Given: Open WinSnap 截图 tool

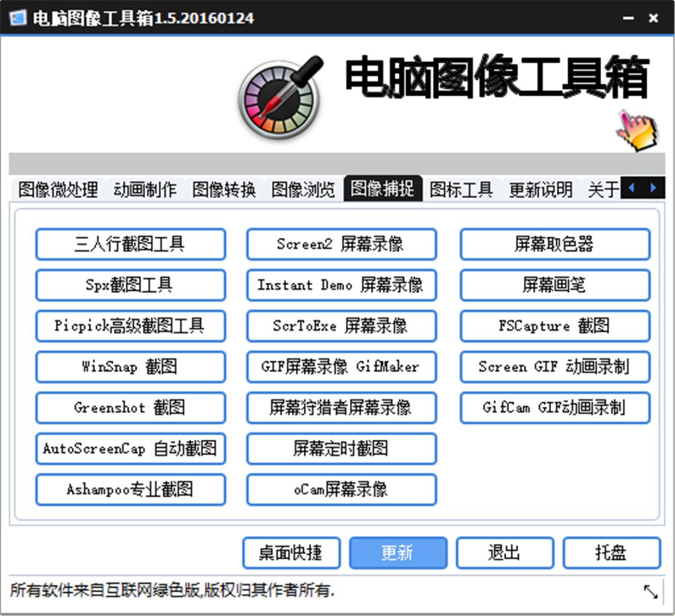Looking at the screenshot, I should pyautogui.click(x=131, y=367).
